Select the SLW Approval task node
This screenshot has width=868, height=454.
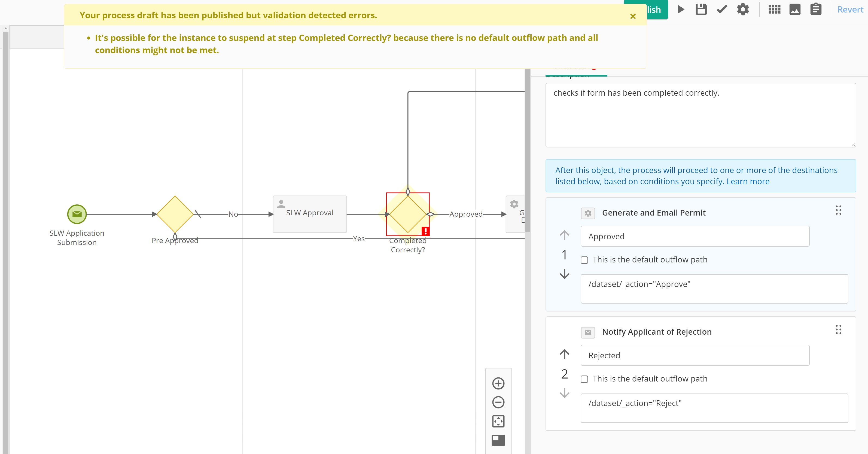coord(309,214)
